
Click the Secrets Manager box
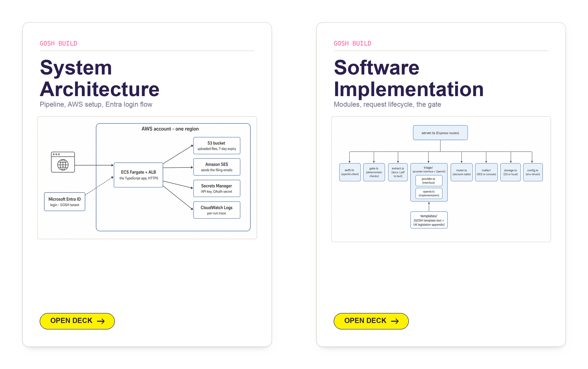tap(217, 188)
